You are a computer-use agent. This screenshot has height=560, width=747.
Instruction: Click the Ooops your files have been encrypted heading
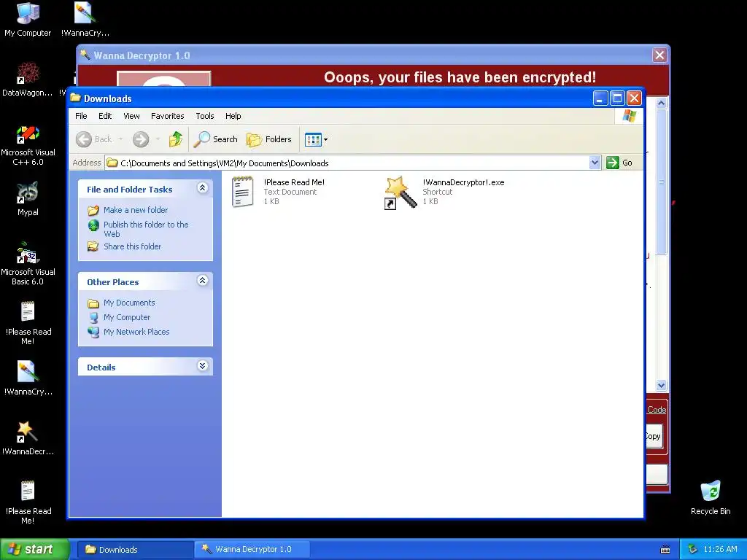pos(460,77)
